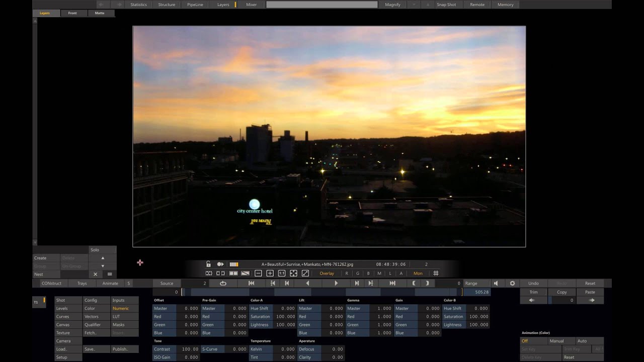Image resolution: width=644 pixels, height=362 pixels.
Task: Open the Magnify dropdown arrow
Action: point(414,5)
